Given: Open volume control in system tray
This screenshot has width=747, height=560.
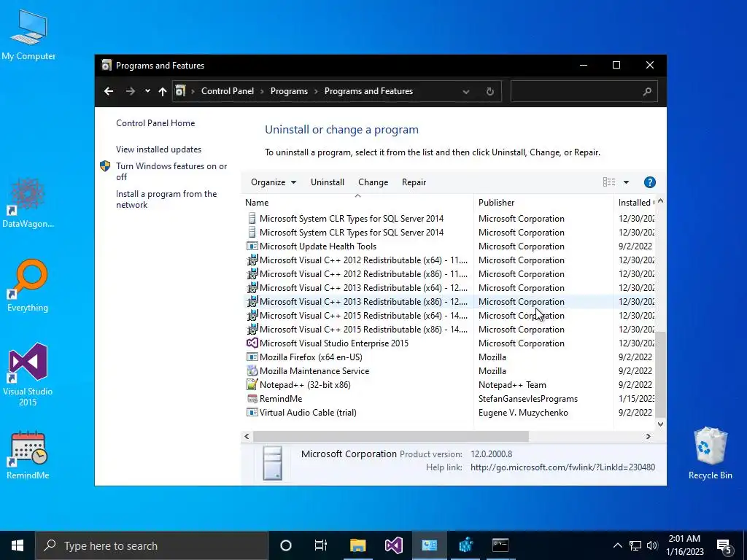Looking at the screenshot, I should [652, 545].
